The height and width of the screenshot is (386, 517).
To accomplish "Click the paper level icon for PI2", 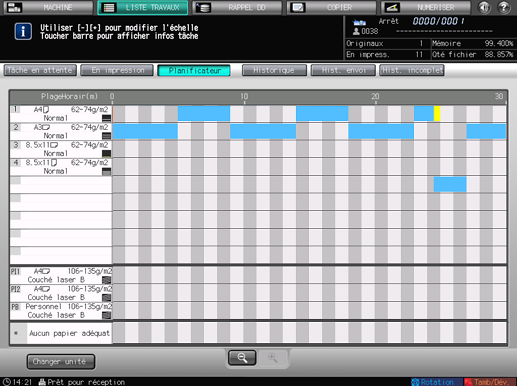I will pyautogui.click(x=106, y=297).
